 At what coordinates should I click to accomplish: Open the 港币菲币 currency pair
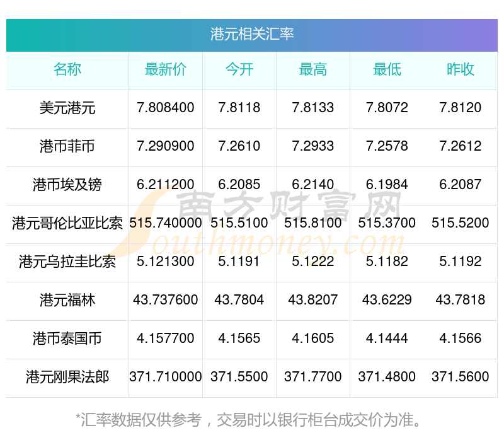pos(67,146)
